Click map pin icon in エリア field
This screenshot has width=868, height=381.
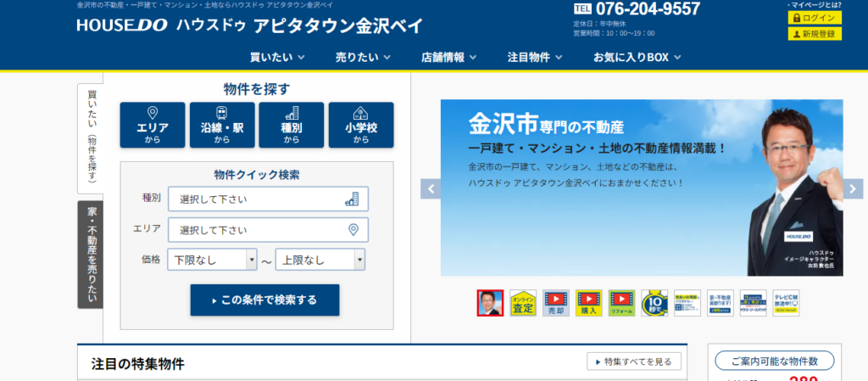click(353, 230)
